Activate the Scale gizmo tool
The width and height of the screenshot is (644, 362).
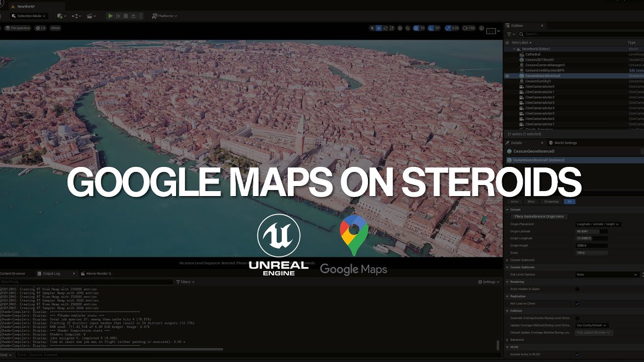tap(391, 28)
